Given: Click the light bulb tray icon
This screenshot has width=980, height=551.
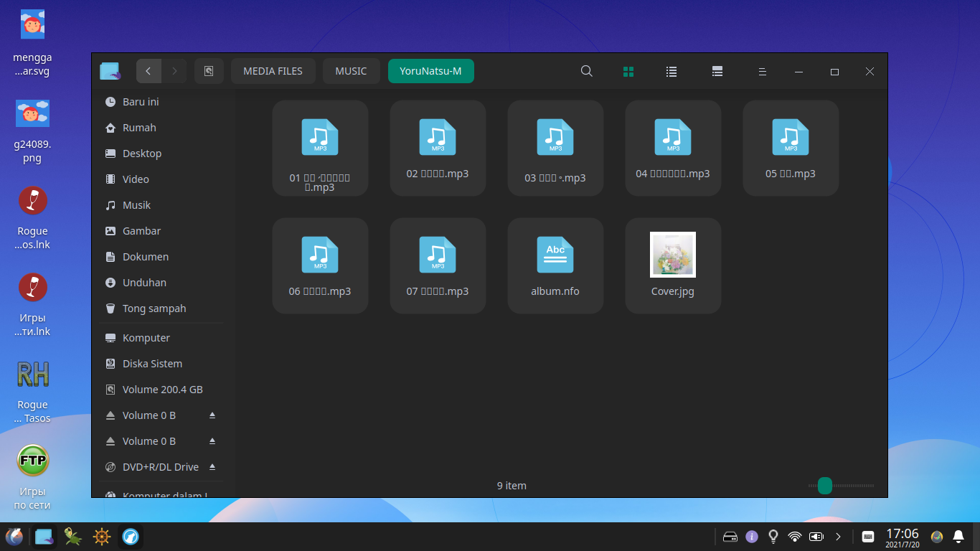Looking at the screenshot, I should 773,536.
